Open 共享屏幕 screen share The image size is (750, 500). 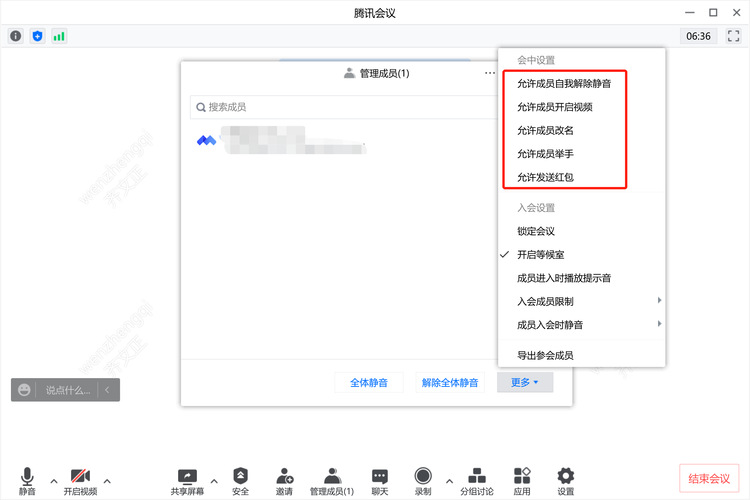(x=187, y=481)
